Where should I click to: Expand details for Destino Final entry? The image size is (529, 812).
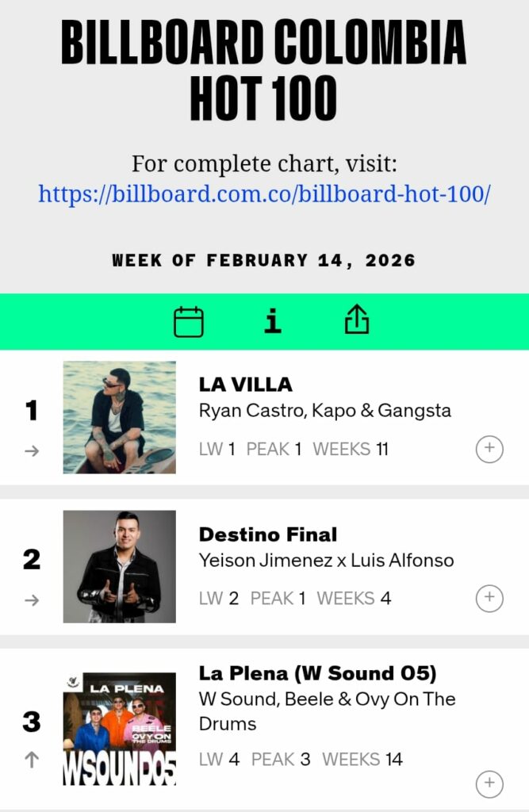(x=489, y=598)
